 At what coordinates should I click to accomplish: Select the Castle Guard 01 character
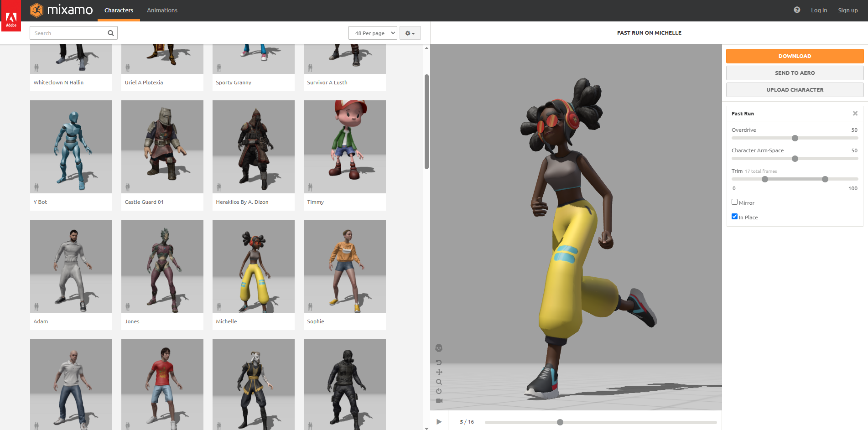(162, 147)
